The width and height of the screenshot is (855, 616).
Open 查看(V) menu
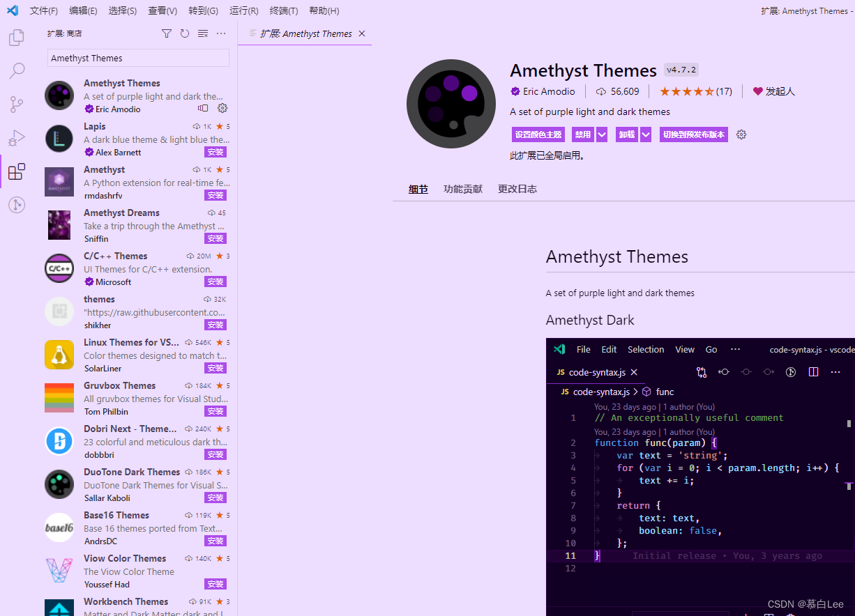click(x=162, y=10)
